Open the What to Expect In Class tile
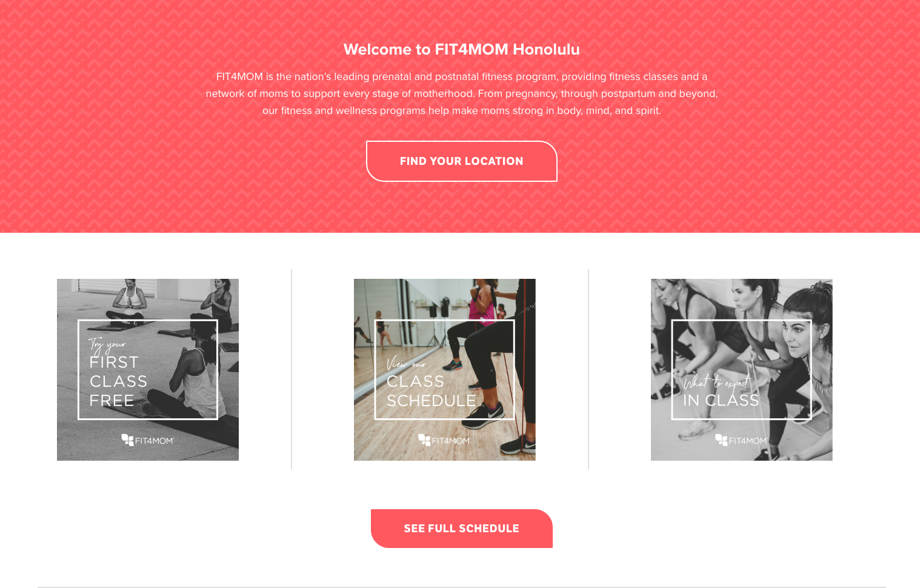 742,370
